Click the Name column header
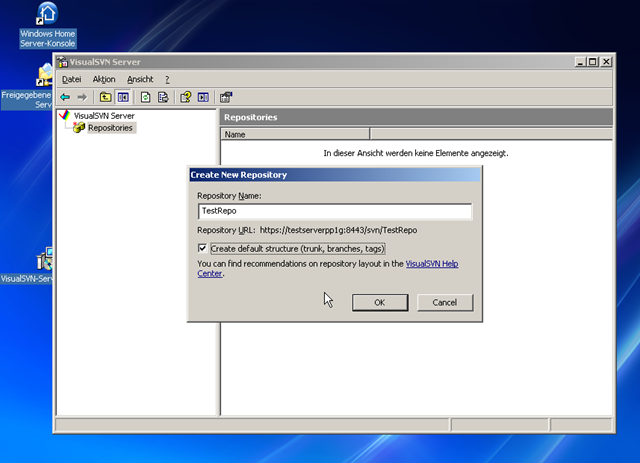Screen dimensions: 640x463 [x=295, y=134]
